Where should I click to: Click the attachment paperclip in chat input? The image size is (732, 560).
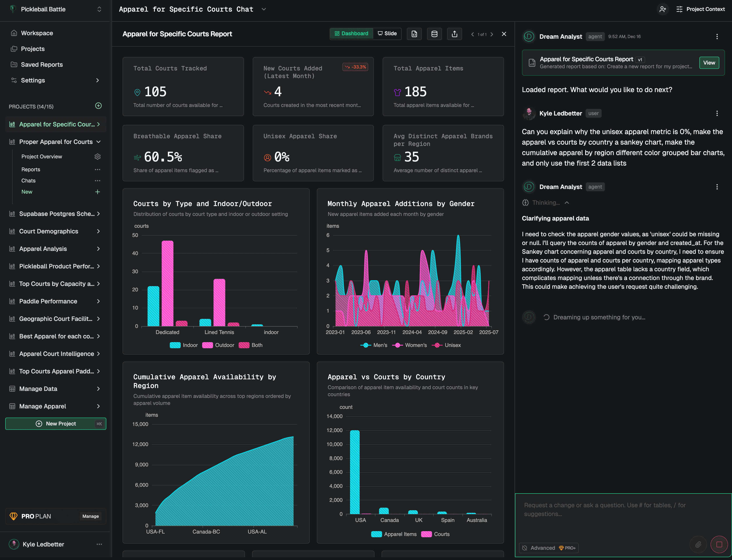click(698, 544)
